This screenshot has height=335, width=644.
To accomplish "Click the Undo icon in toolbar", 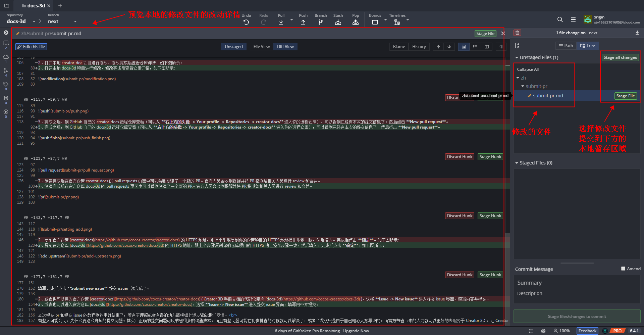I will (x=246, y=22).
